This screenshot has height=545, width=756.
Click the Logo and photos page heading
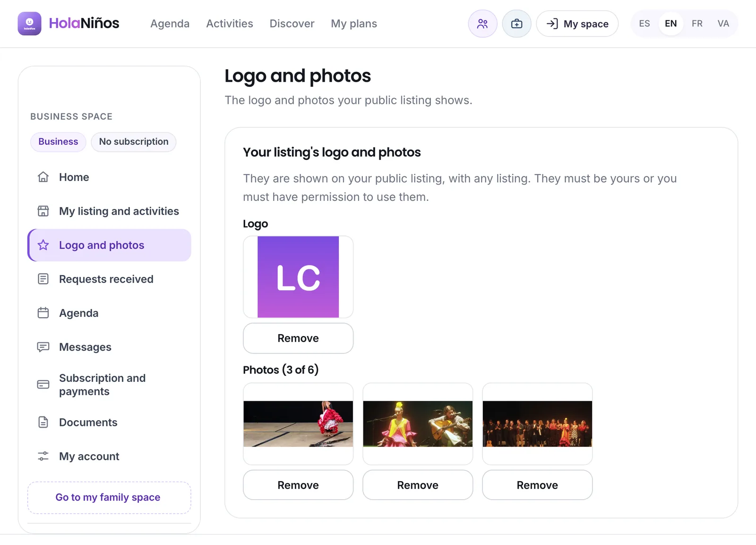(298, 76)
